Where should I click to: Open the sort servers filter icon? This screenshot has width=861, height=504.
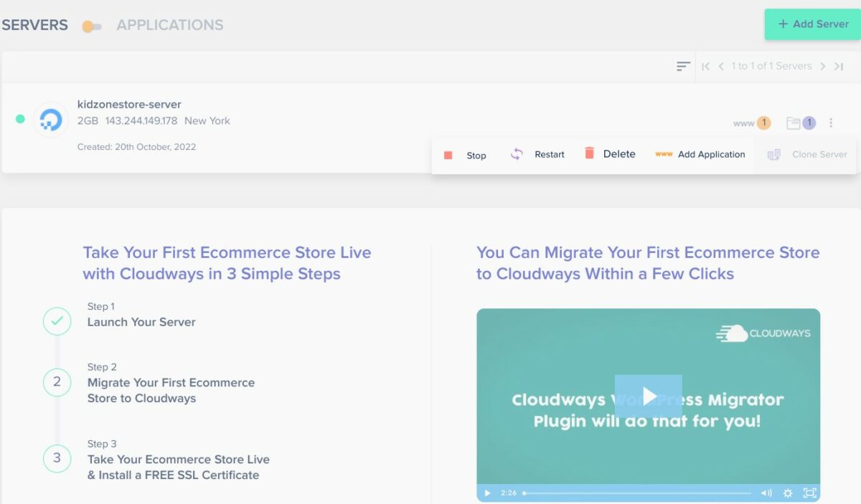click(683, 67)
